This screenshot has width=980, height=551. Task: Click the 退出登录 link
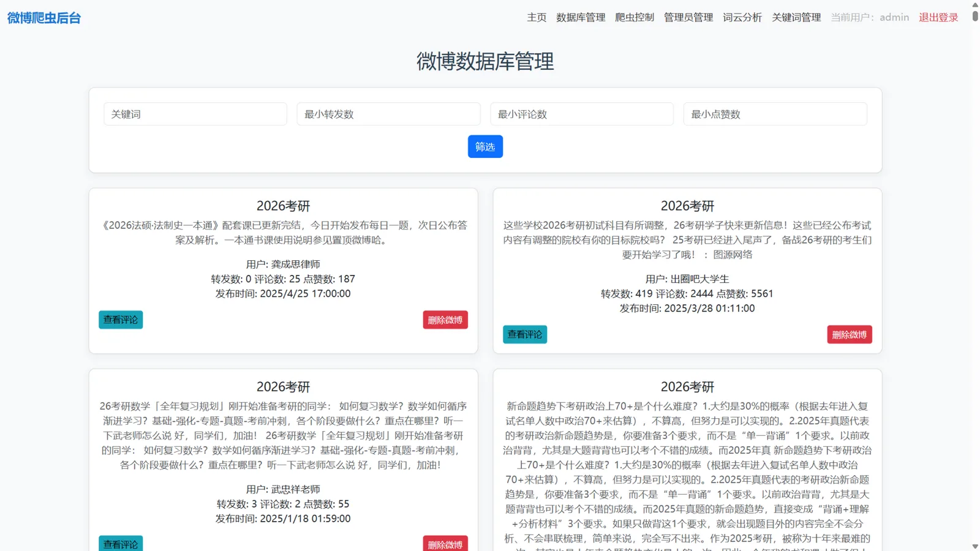pyautogui.click(x=938, y=17)
